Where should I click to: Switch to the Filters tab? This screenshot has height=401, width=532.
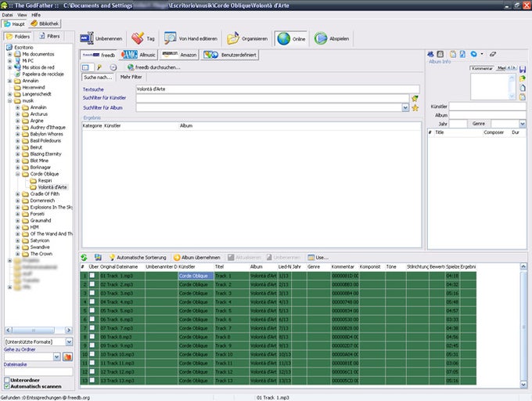pyautogui.click(x=49, y=36)
